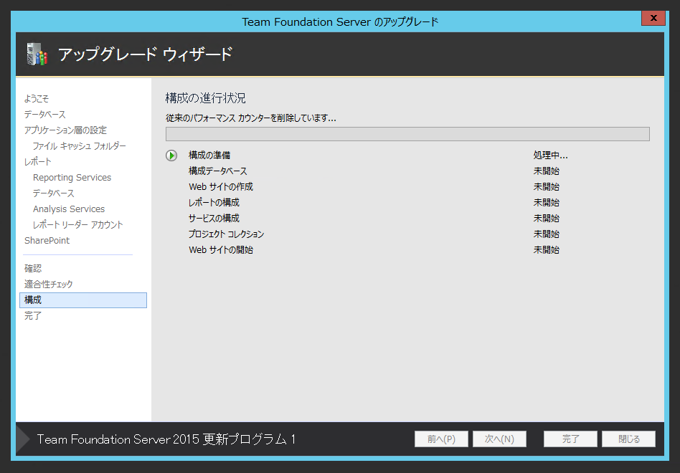
Task: Select ようこそ in the wizard sidebar
Action: point(36,99)
